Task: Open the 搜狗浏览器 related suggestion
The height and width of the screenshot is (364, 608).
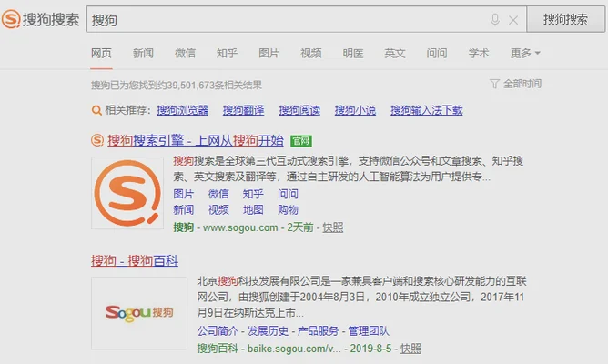Action: pyautogui.click(x=182, y=110)
